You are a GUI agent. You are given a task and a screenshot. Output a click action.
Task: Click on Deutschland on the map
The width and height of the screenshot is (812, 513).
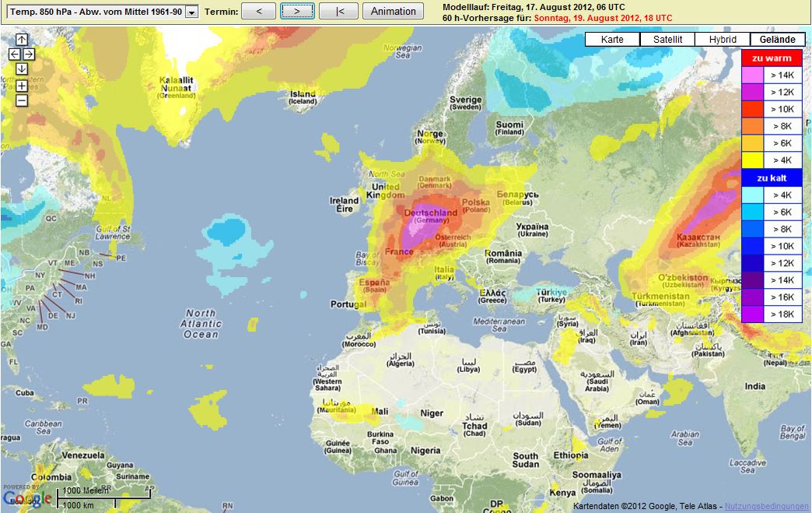click(x=431, y=213)
